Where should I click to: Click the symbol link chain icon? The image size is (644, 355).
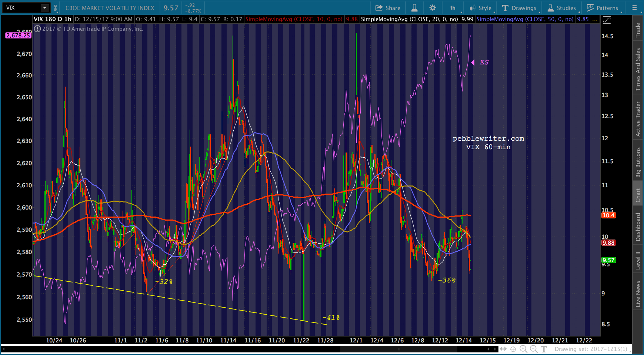(56, 8)
